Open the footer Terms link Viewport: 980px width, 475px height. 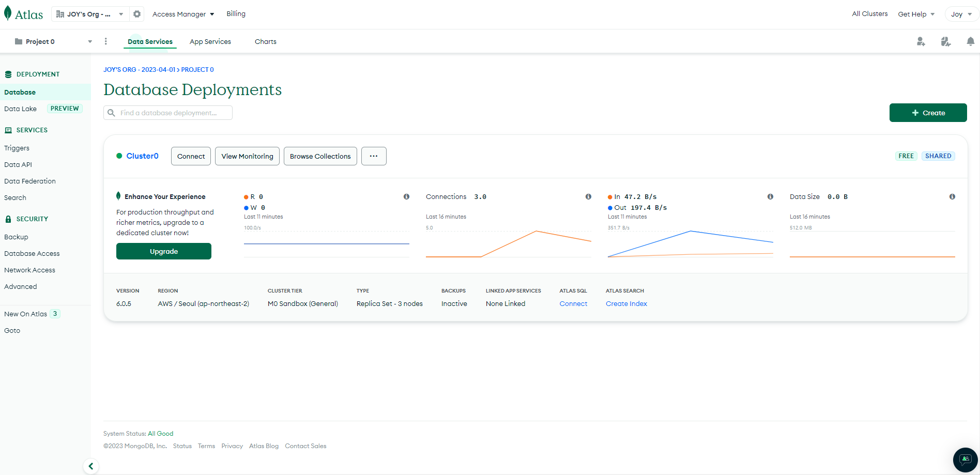(206, 446)
